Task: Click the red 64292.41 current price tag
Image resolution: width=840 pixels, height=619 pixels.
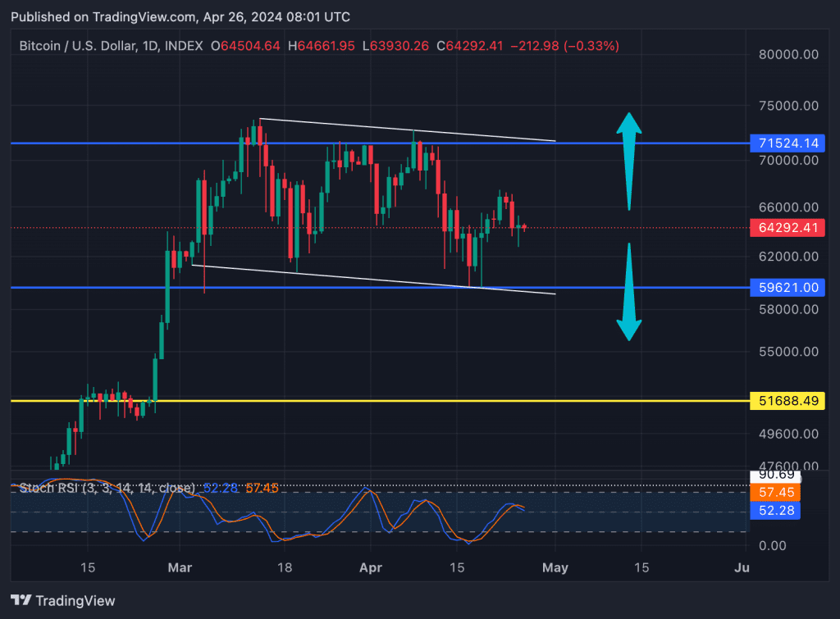Action: tap(786, 228)
